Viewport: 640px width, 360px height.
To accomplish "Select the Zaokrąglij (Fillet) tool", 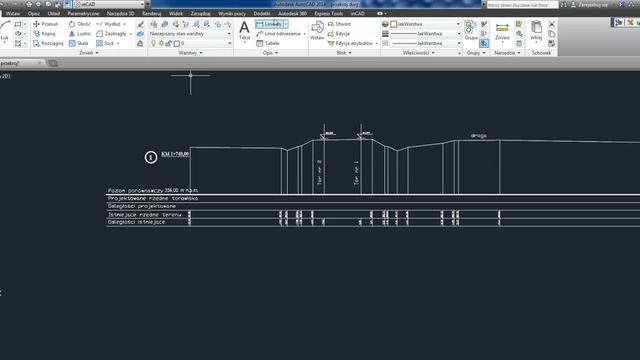I will point(111,33).
